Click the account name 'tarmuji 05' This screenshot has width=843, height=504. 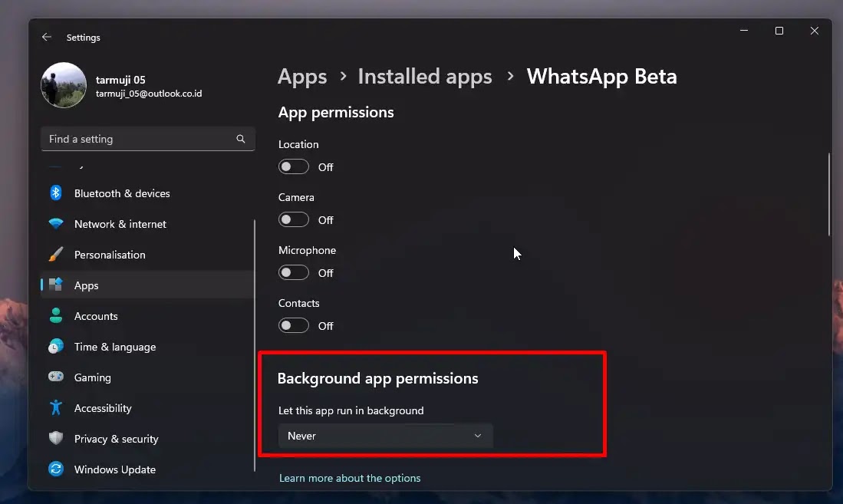click(x=120, y=80)
